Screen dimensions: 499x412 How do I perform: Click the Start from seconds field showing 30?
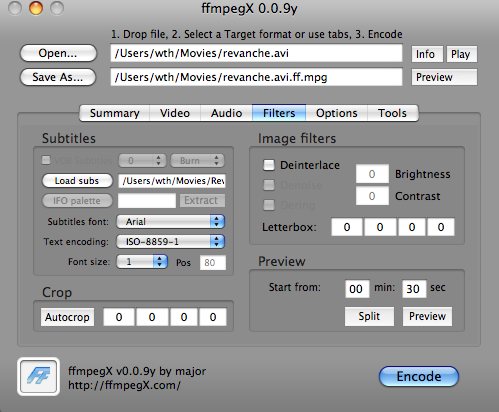414,289
